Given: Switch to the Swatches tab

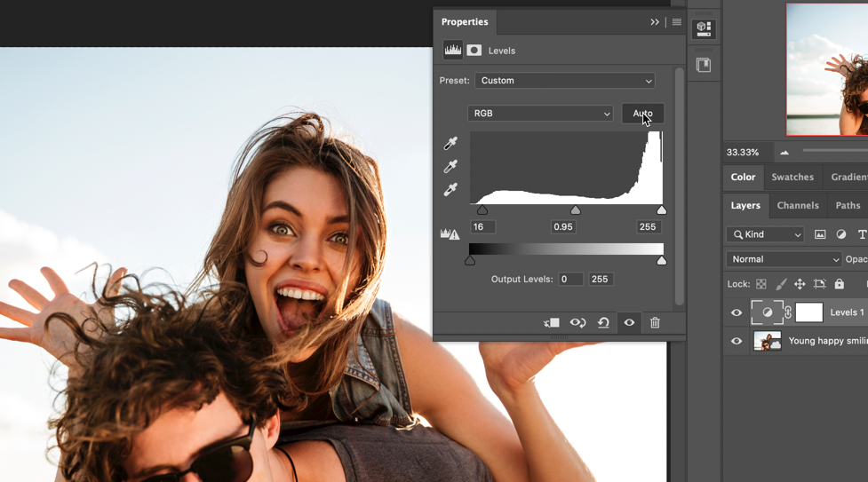Looking at the screenshot, I should (x=792, y=177).
